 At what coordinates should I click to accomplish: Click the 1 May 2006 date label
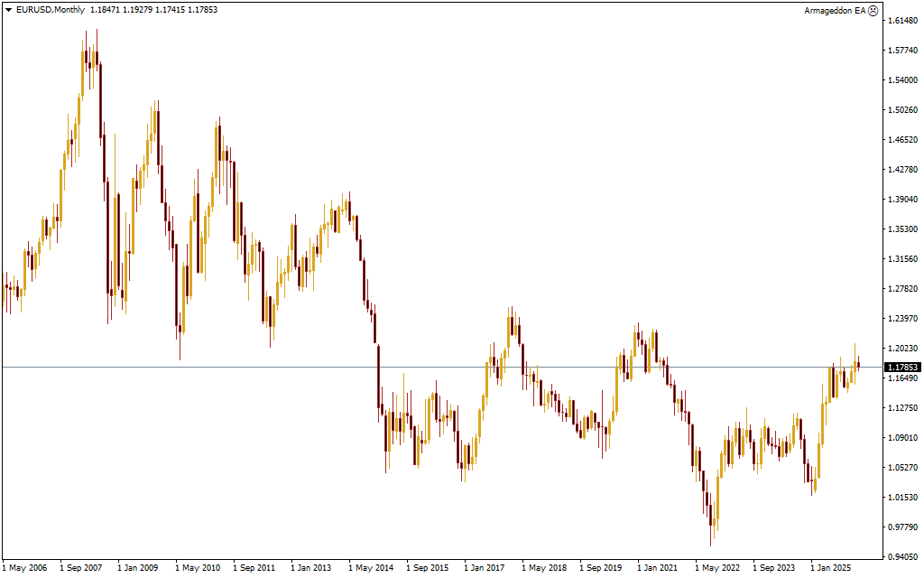click(x=25, y=568)
